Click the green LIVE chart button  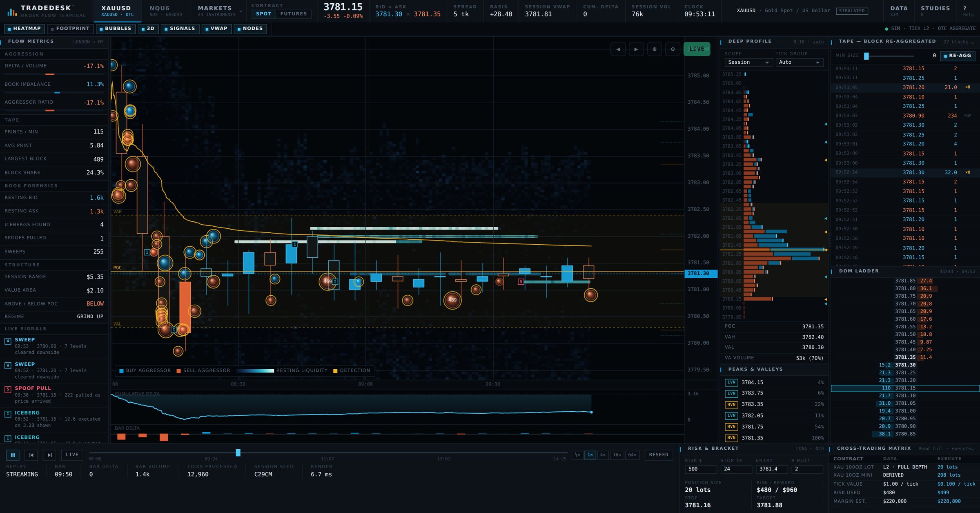pyautogui.click(x=697, y=49)
